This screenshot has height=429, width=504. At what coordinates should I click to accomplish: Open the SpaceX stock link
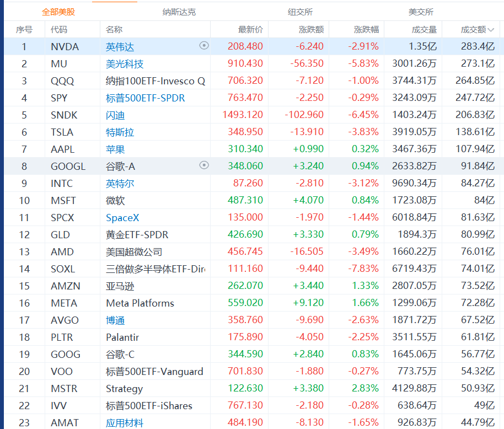pos(122,218)
